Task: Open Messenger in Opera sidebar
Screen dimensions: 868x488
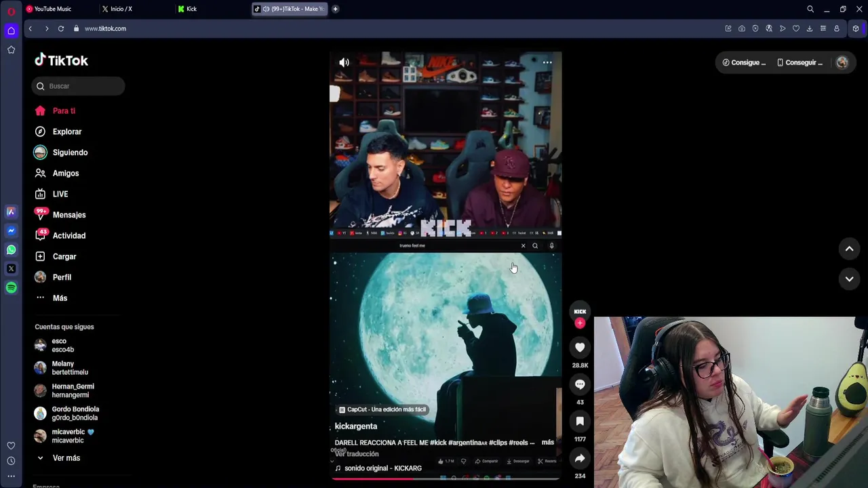Action: [11, 230]
